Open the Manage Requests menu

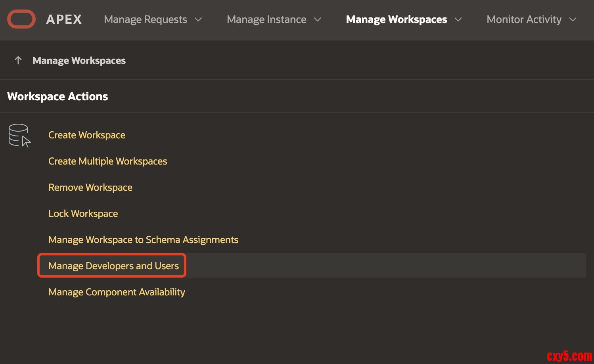point(145,19)
